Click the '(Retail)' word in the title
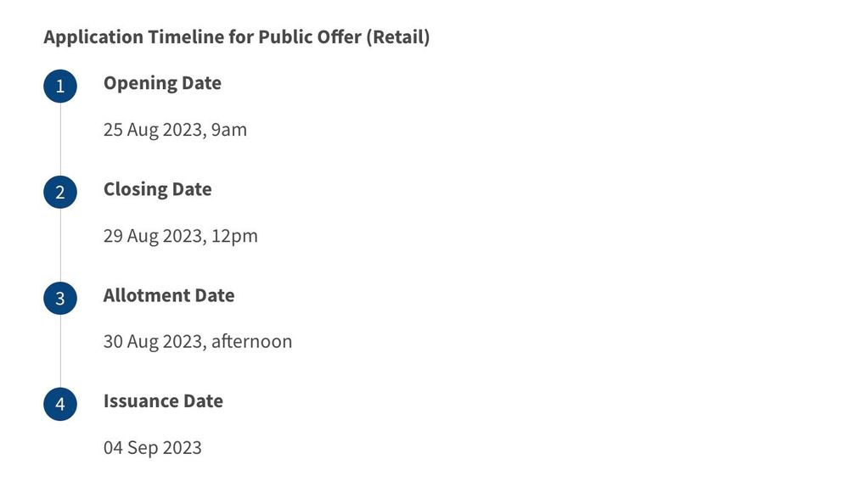This screenshot has width=849, height=504. (x=397, y=37)
